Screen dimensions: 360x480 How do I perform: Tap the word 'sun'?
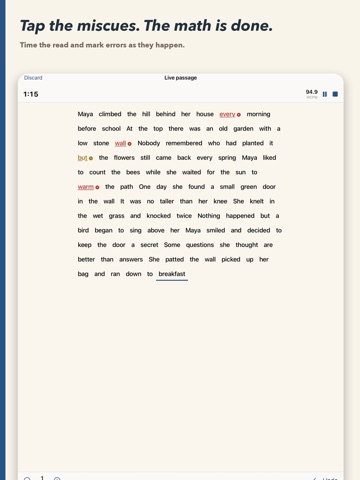tap(241, 172)
